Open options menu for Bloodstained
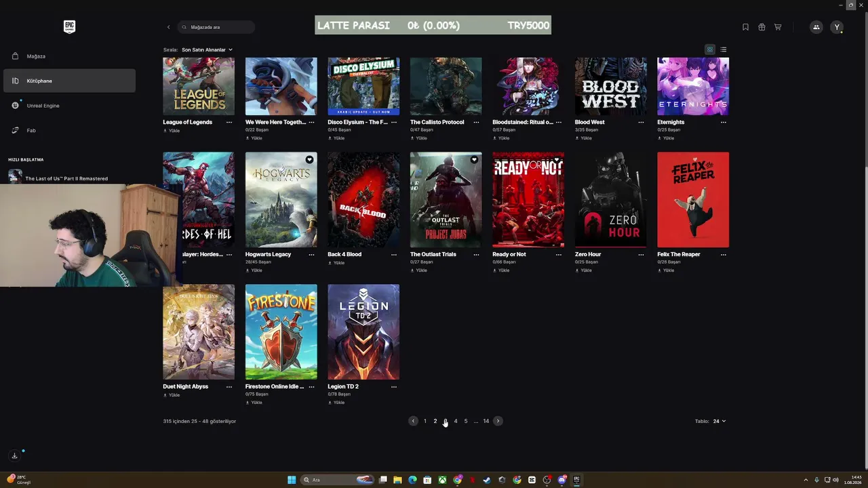Screen dimensions: 868x488 coord(559,122)
